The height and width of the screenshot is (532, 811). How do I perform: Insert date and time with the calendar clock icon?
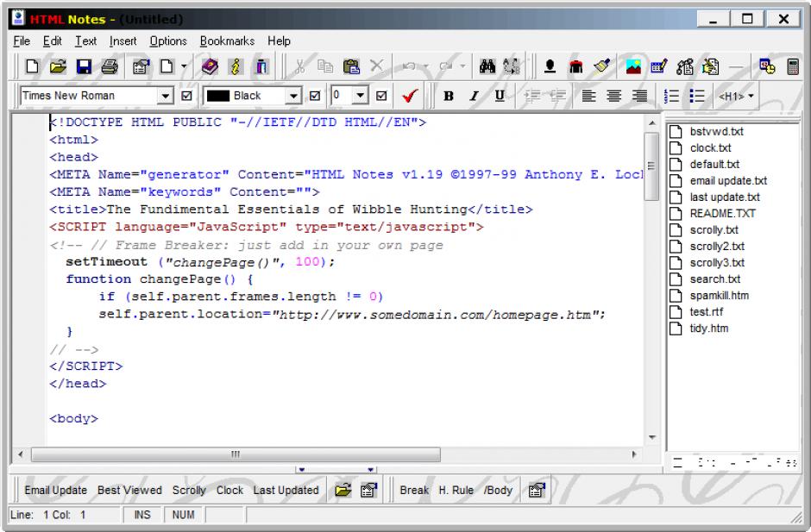767,66
